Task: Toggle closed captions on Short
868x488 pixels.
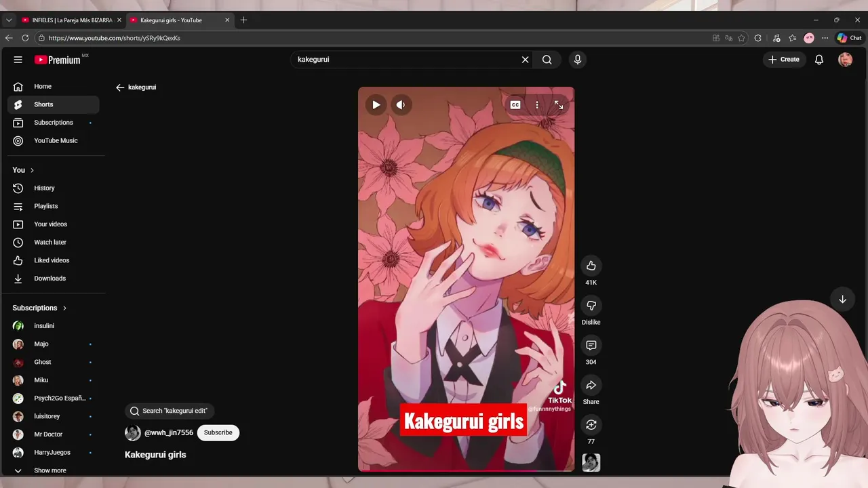Action: [515, 105]
